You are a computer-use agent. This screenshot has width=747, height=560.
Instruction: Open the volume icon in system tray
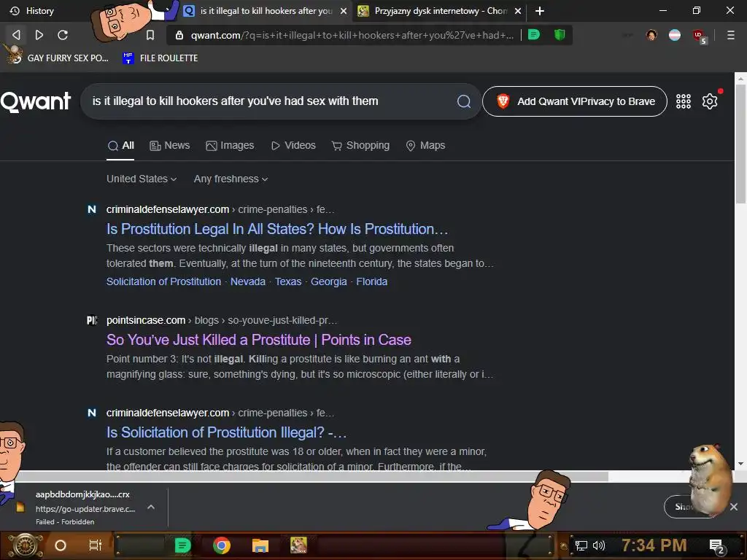point(598,545)
